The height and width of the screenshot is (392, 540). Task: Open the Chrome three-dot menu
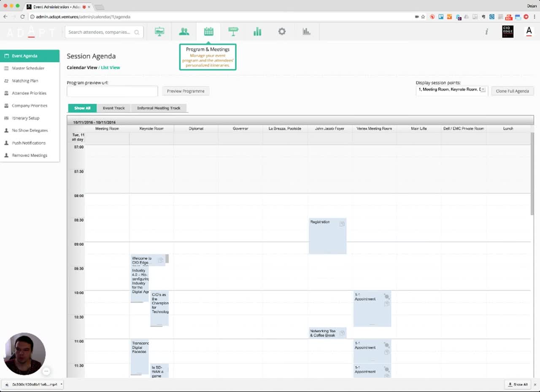(534, 17)
